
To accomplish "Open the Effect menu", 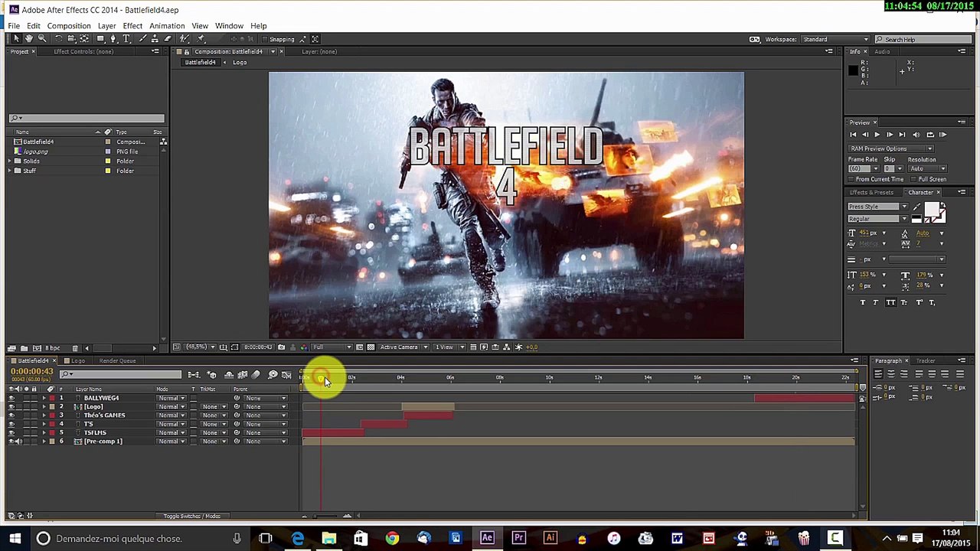I will (132, 26).
